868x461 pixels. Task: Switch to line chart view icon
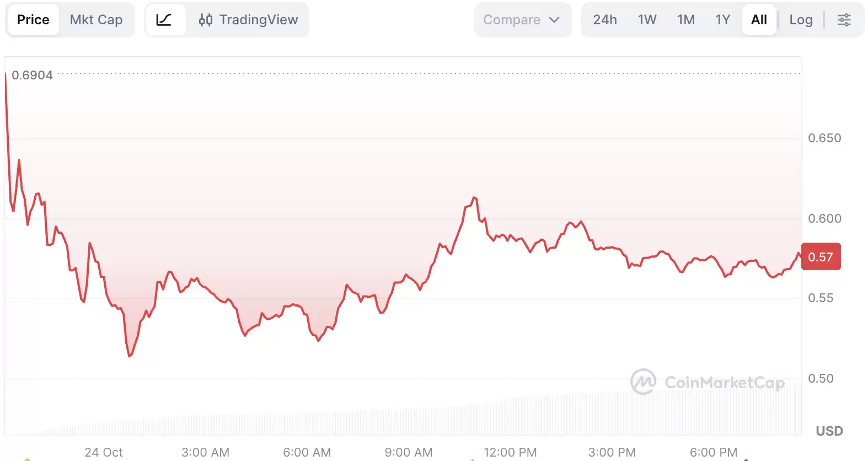[164, 20]
